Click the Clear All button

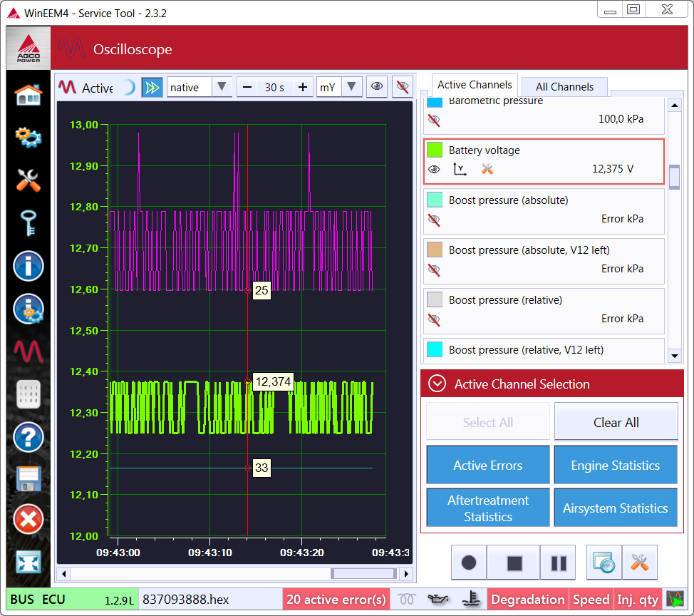pyautogui.click(x=616, y=423)
